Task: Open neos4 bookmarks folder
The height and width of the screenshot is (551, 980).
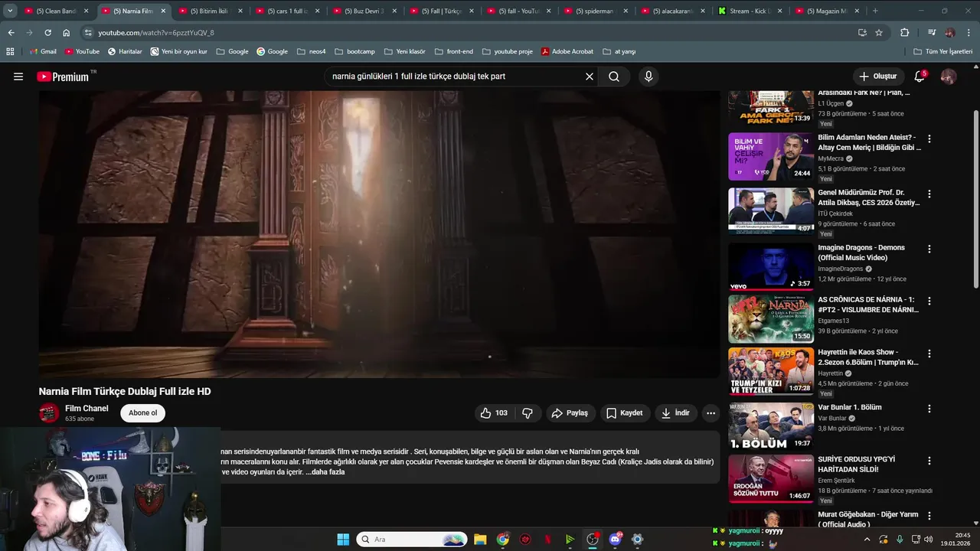Action: (311, 51)
